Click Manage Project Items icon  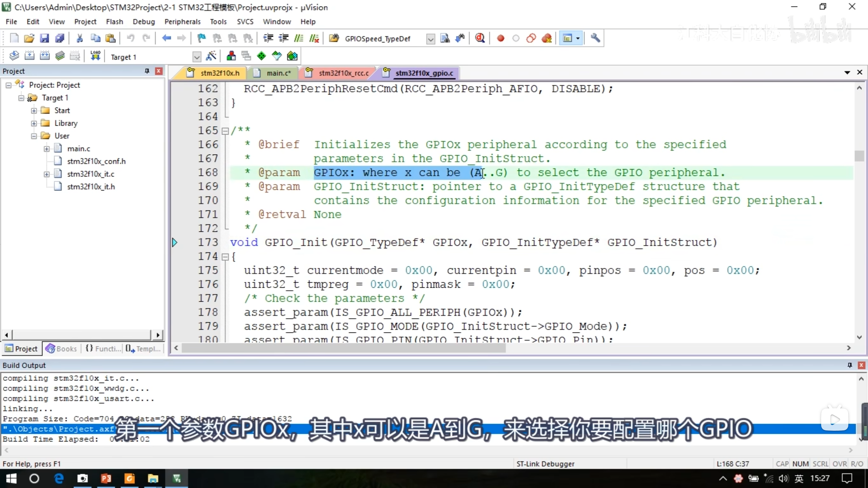click(x=231, y=56)
